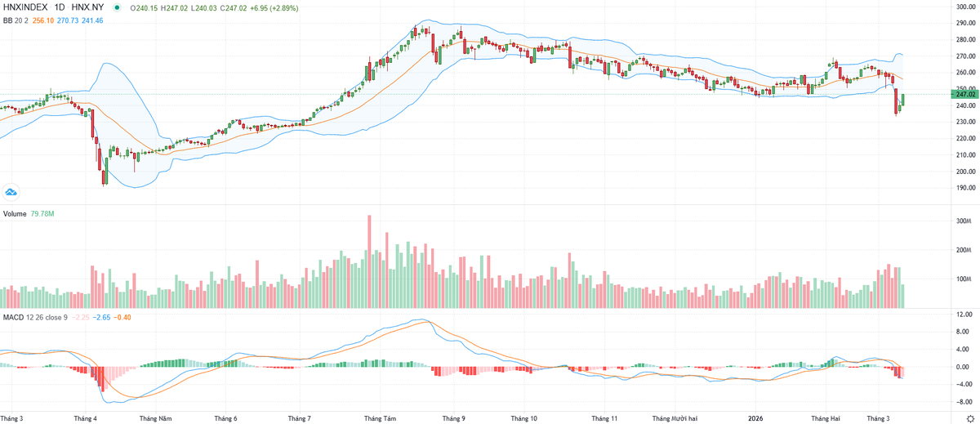Click the 300.00 level on price scale
This screenshot has height=424, width=980.
click(966, 7)
